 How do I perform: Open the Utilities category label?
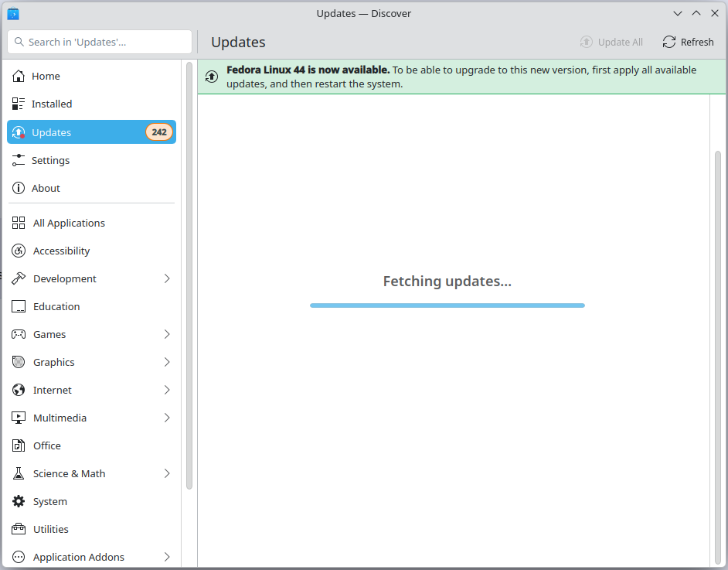50,529
